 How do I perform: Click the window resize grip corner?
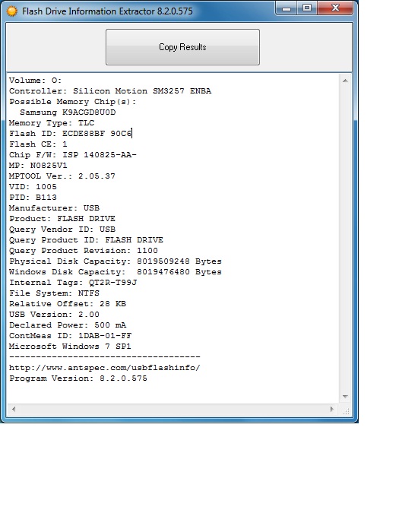pyautogui.click(x=346, y=411)
